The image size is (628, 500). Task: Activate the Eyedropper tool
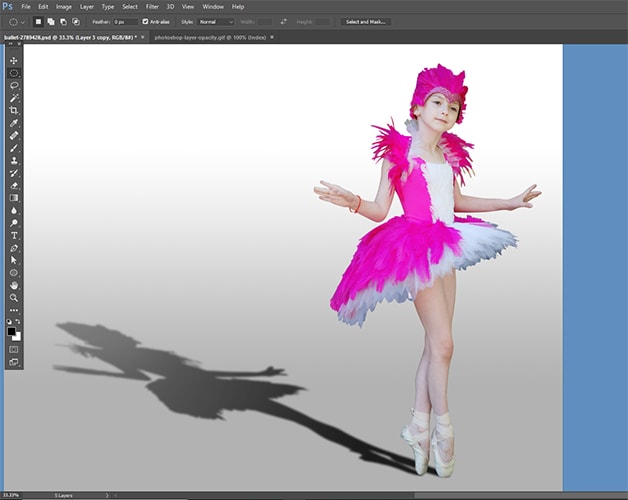[x=14, y=122]
